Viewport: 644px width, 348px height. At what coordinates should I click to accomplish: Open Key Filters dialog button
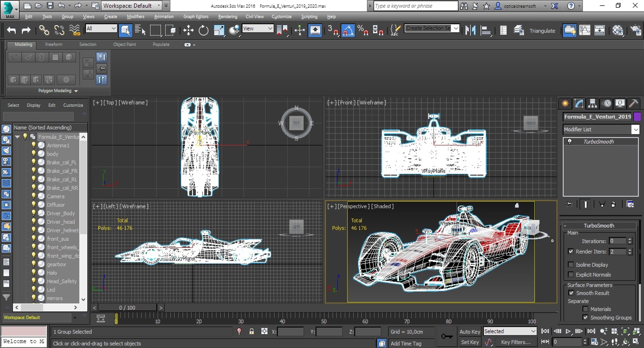point(516,342)
